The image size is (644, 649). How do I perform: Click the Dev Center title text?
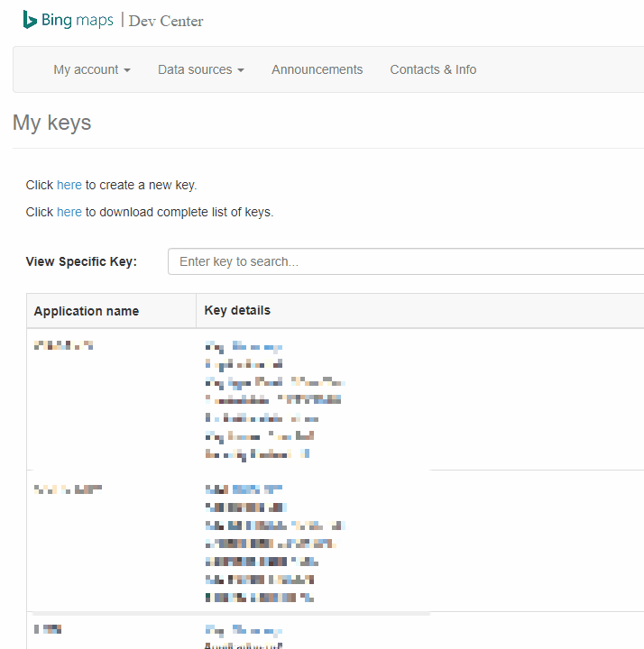[166, 21]
